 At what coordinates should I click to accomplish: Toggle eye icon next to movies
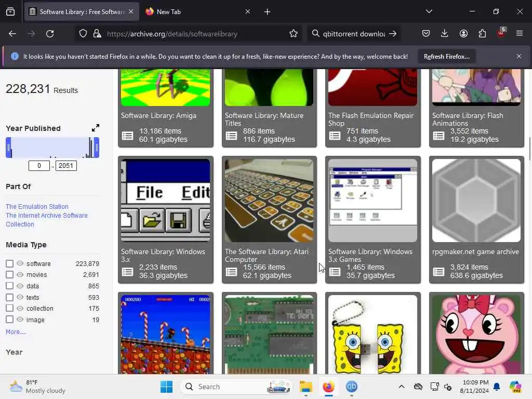point(20,274)
